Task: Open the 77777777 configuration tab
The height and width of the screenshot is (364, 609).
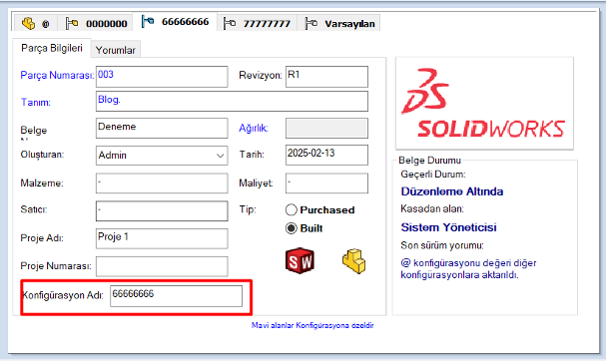Action: pyautogui.click(x=257, y=23)
